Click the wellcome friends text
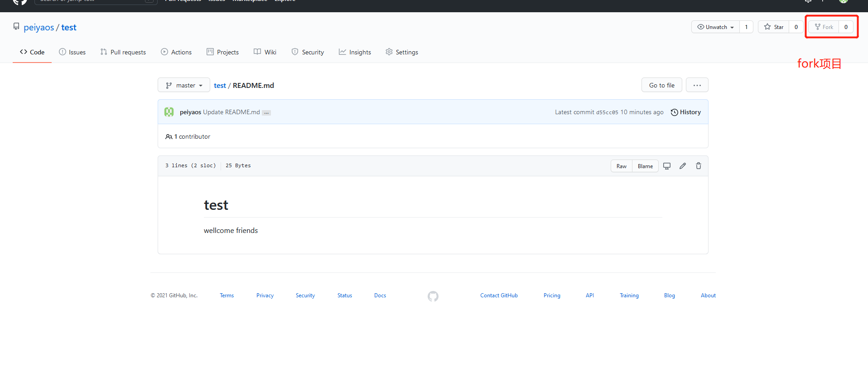Screen dimensions: 868x368 (231, 230)
